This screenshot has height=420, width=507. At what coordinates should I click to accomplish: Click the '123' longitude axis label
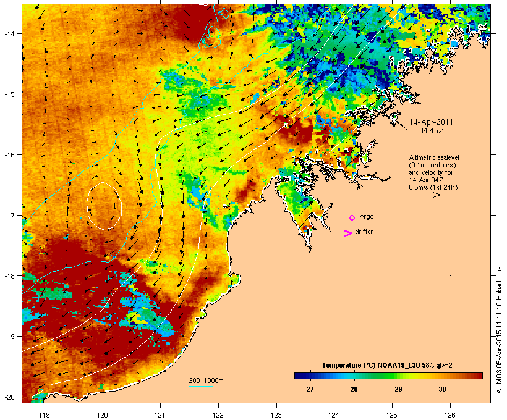click(x=276, y=415)
